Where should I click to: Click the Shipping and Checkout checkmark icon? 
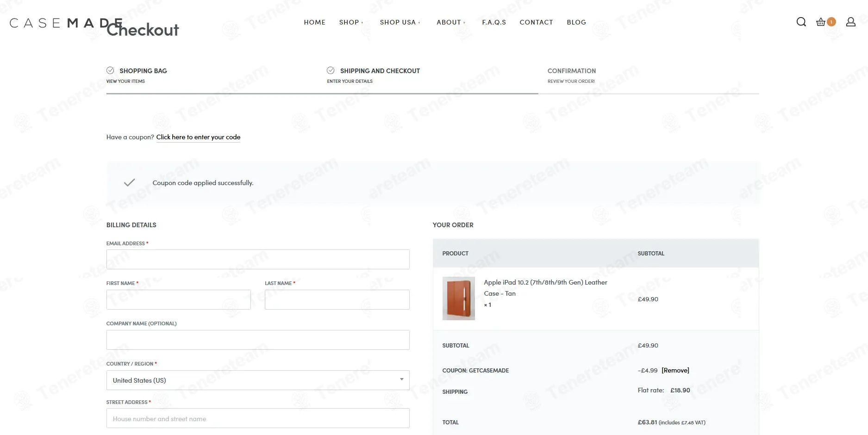pyautogui.click(x=331, y=70)
